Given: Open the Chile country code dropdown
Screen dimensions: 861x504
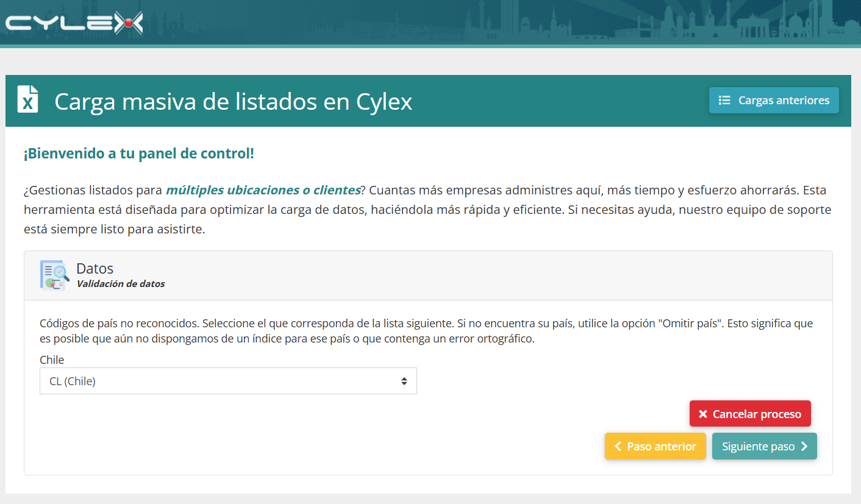Looking at the screenshot, I should [x=228, y=381].
